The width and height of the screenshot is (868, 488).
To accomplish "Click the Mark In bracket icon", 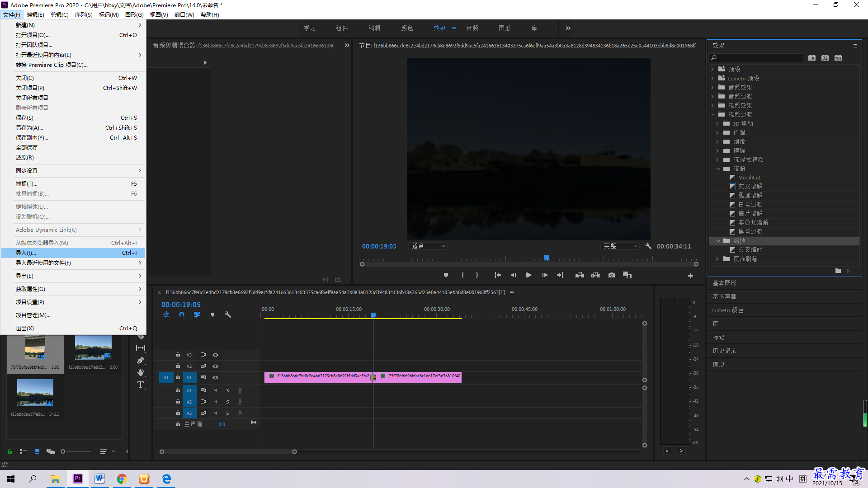I will pos(462,275).
